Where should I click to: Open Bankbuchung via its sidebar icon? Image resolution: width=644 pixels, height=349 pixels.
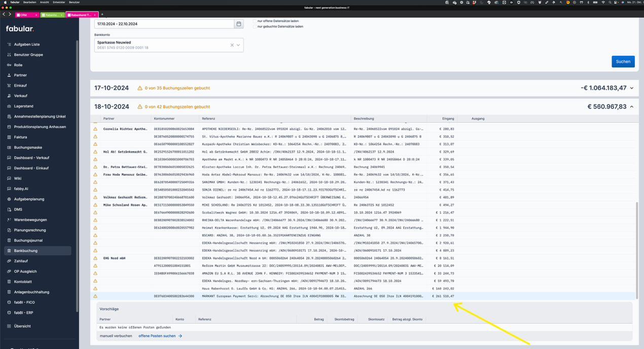9,251
